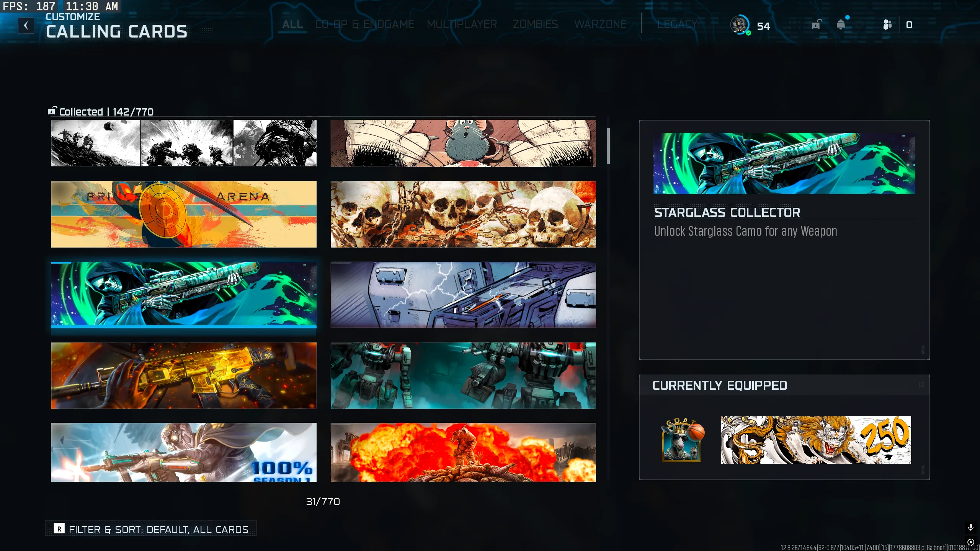Pick the teal mech robots calling card

[463, 375]
